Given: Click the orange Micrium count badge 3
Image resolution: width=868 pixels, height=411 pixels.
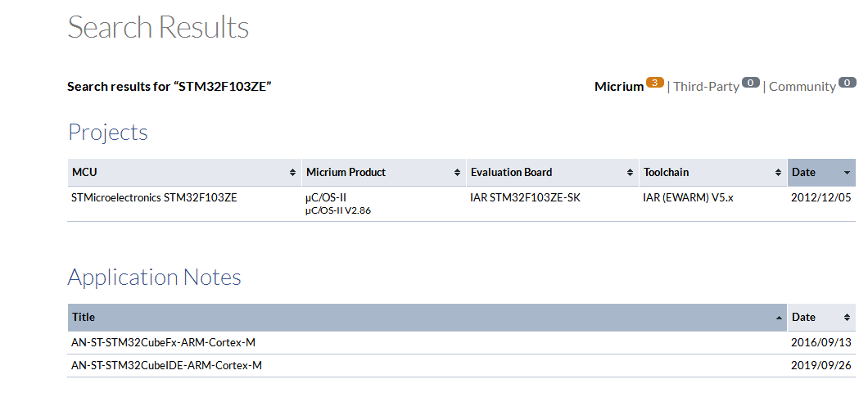Looking at the screenshot, I should [x=655, y=83].
